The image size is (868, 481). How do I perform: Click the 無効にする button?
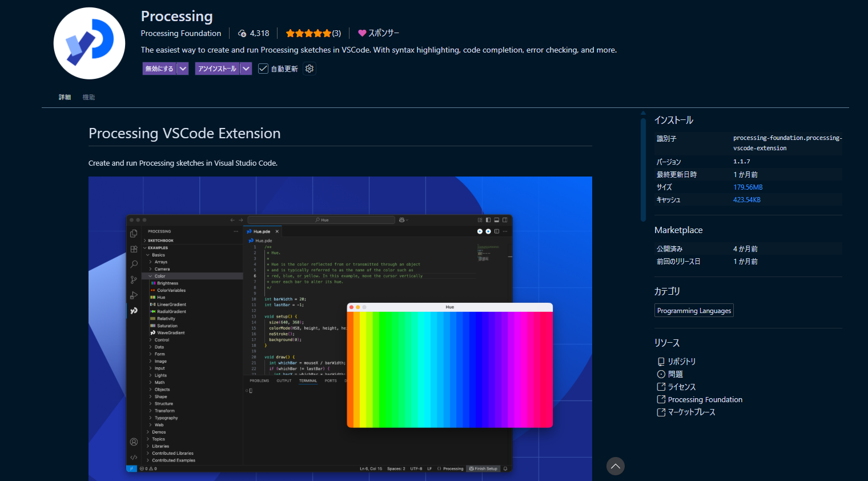click(159, 69)
